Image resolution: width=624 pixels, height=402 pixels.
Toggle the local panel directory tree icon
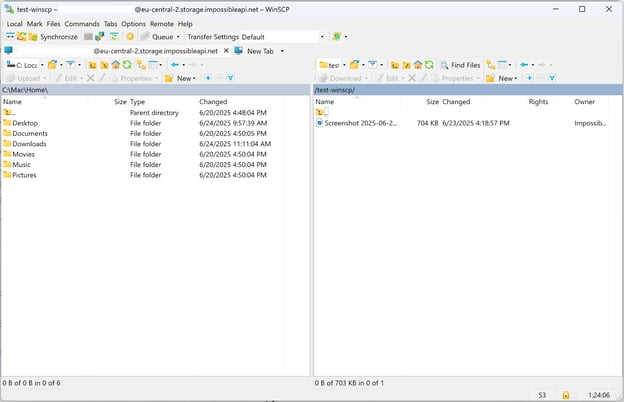[141, 65]
